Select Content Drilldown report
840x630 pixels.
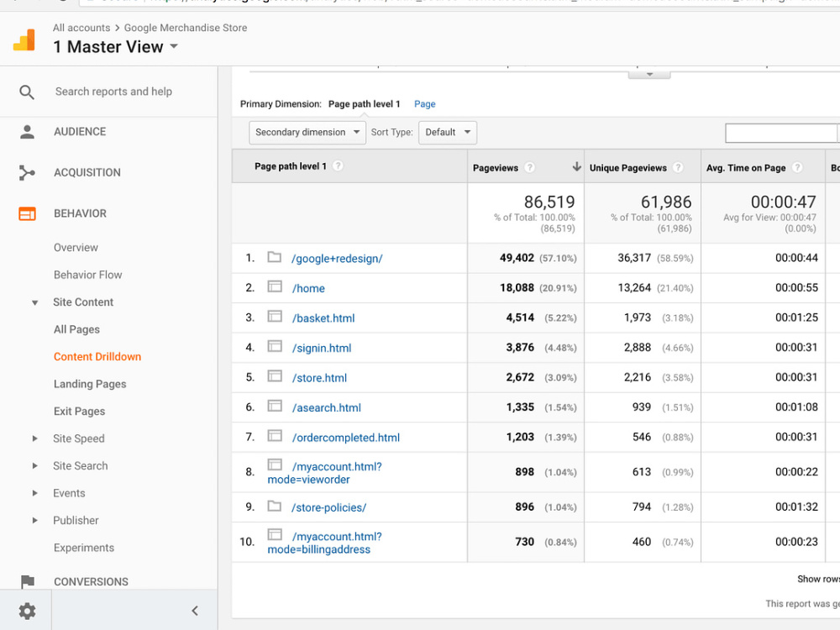click(x=97, y=357)
